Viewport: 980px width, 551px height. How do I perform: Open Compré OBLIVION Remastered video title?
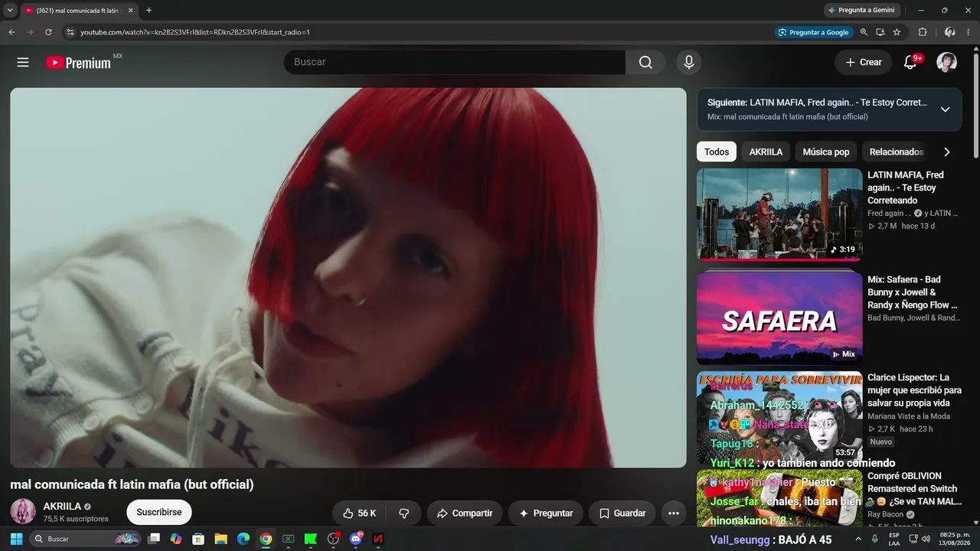click(x=915, y=489)
